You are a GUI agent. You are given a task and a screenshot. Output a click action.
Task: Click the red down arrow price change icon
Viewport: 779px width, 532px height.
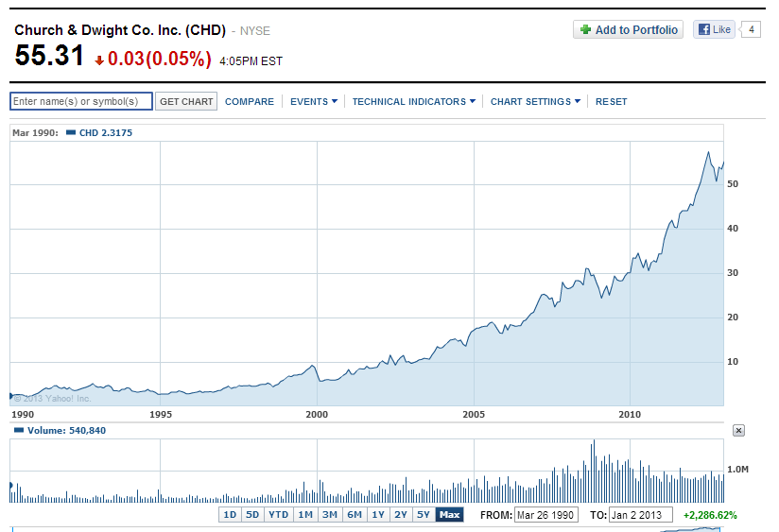[99, 60]
